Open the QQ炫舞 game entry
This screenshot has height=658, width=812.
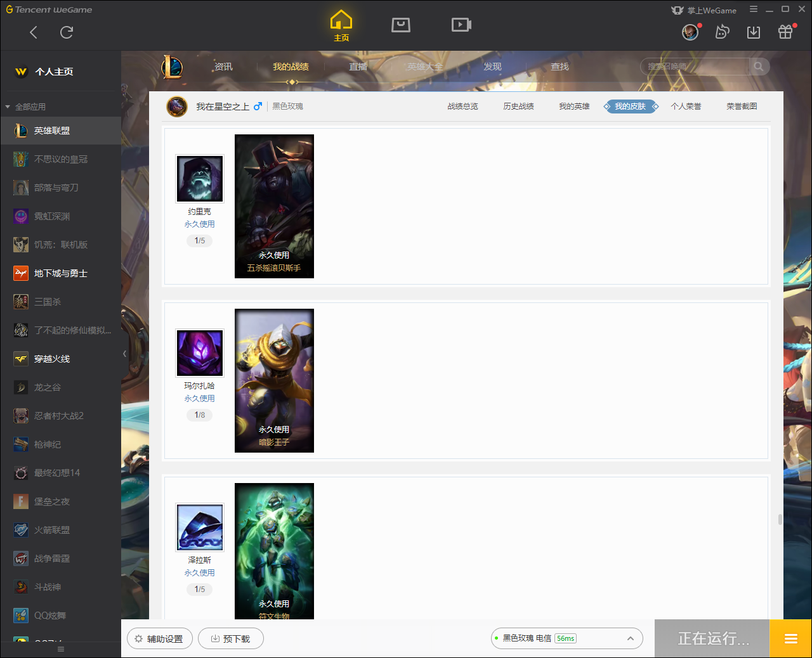pyautogui.click(x=61, y=616)
